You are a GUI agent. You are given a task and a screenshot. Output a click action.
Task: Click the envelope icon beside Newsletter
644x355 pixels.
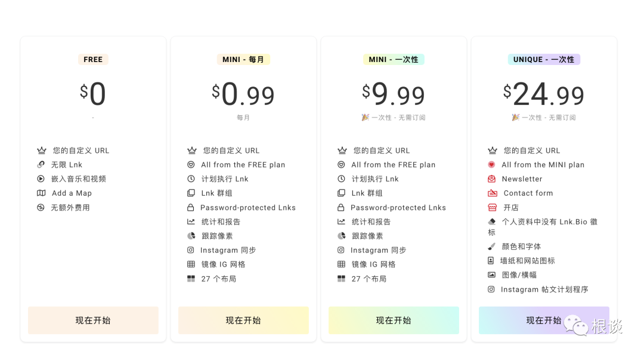click(x=492, y=179)
